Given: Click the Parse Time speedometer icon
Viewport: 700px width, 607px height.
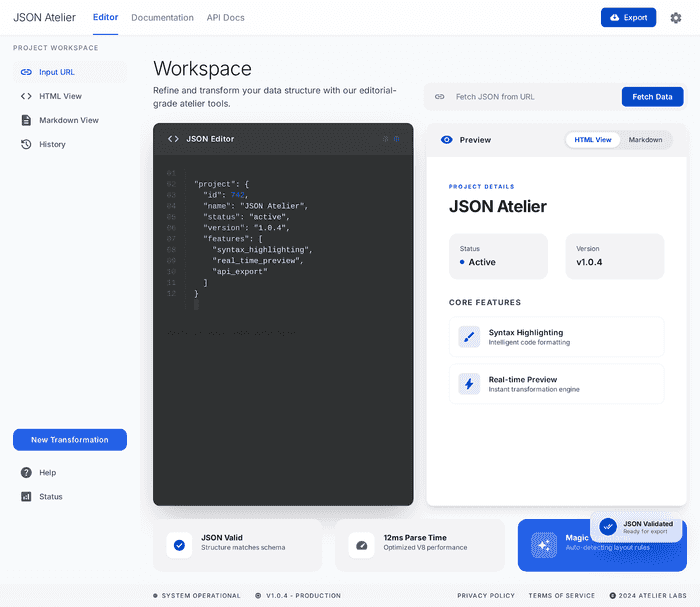Looking at the screenshot, I should point(362,545).
